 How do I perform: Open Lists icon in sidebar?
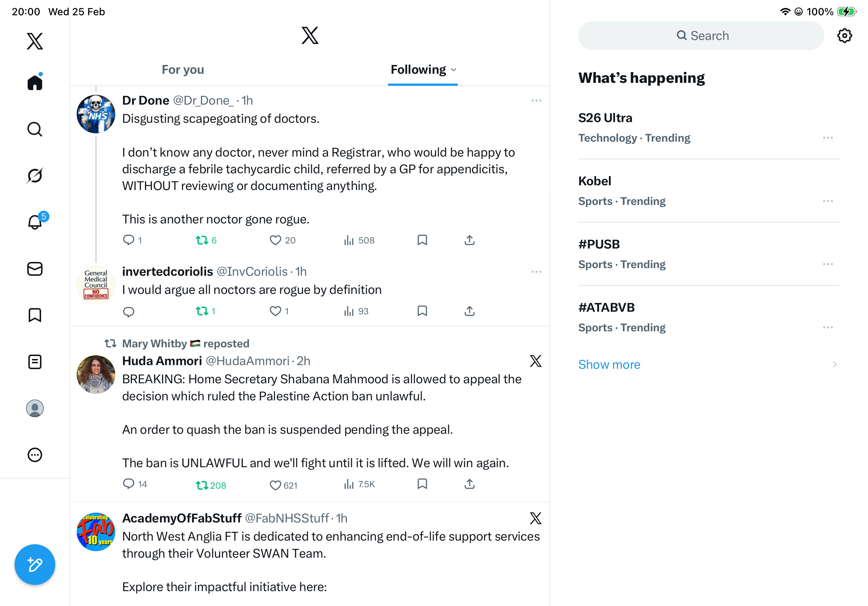35,362
